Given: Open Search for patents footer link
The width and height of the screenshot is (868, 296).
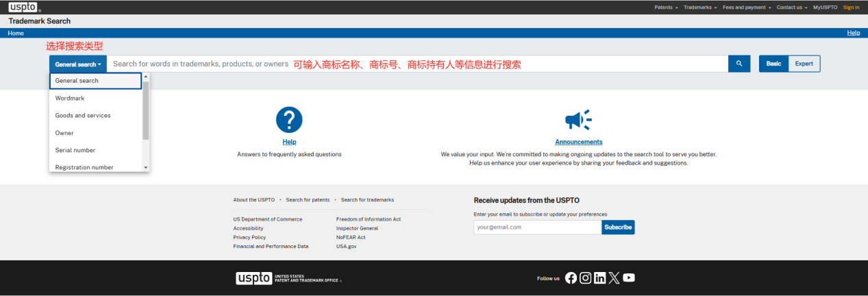Looking at the screenshot, I should (x=308, y=200).
